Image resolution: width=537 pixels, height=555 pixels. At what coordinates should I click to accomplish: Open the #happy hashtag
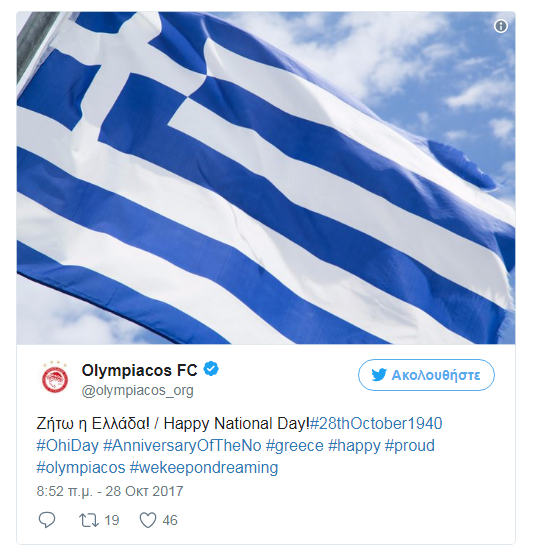354,446
